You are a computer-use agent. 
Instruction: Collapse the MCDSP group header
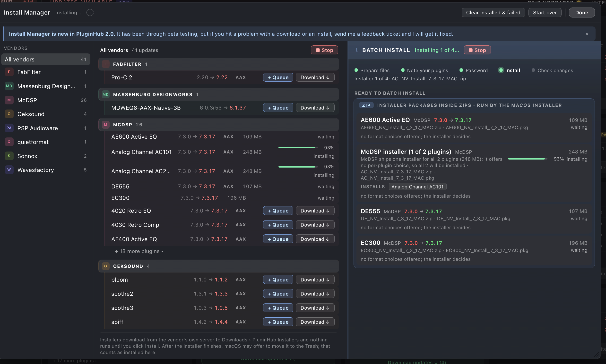pyautogui.click(x=219, y=125)
